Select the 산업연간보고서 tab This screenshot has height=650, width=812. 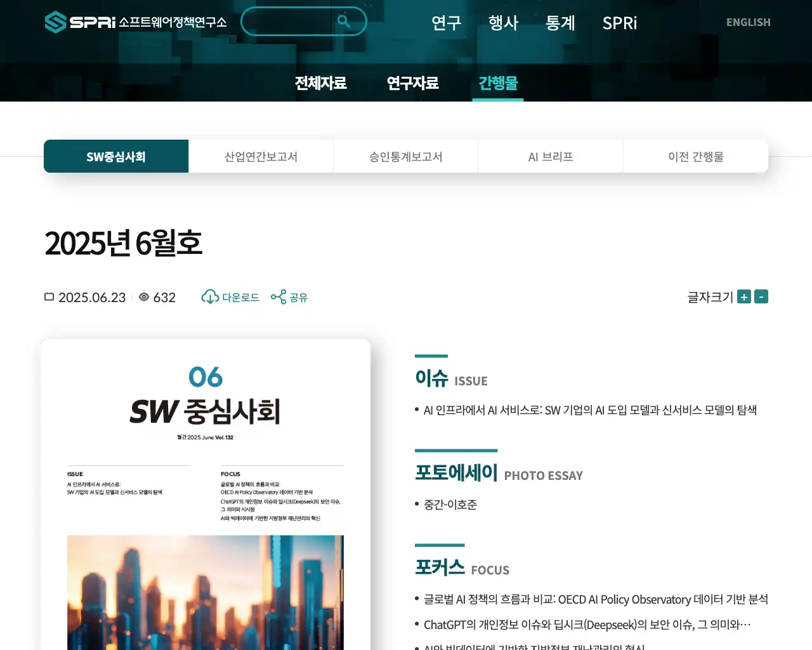[261, 157]
